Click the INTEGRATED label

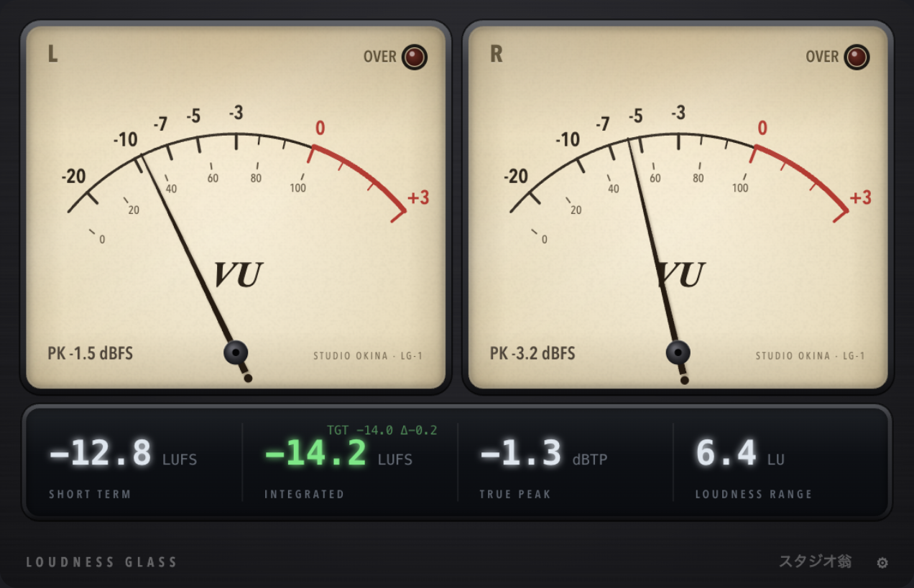coord(304,494)
